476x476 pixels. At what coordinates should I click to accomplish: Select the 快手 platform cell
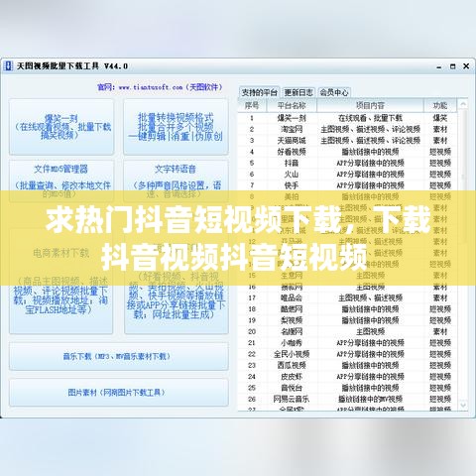(292, 185)
